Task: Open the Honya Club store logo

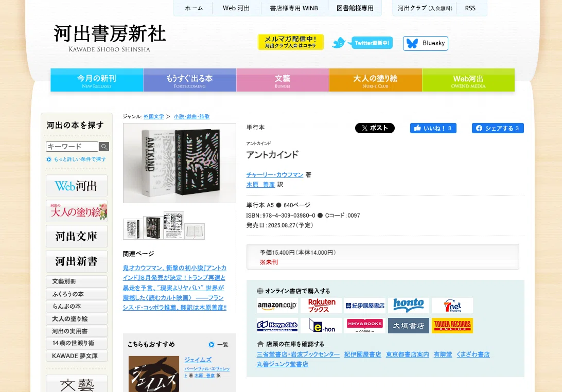Action: (x=277, y=325)
